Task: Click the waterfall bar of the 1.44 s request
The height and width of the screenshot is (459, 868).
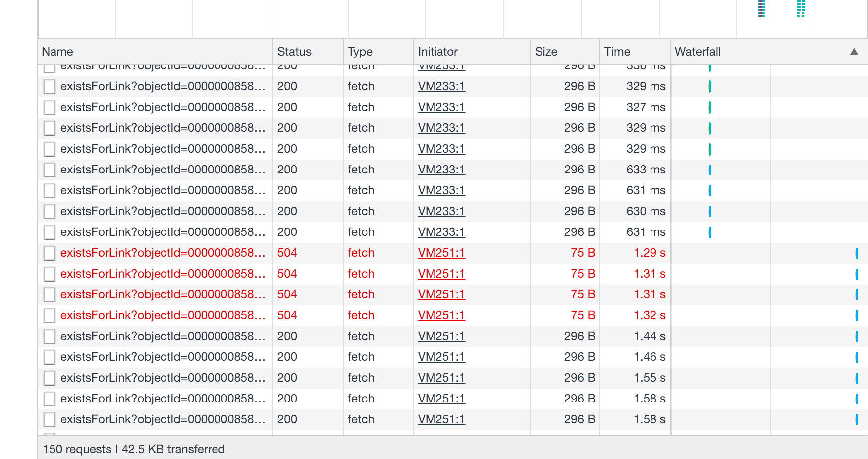Action: tap(857, 336)
